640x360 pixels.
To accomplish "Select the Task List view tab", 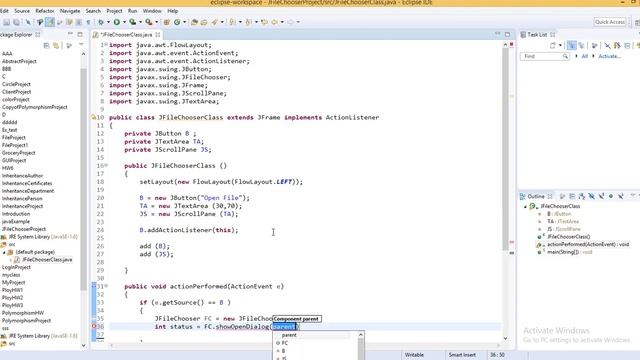I will click(x=537, y=35).
